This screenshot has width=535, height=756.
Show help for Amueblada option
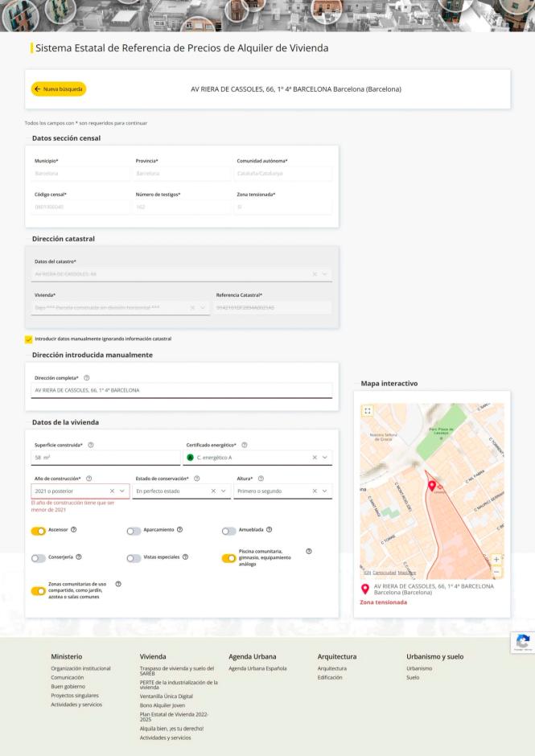[270, 529]
